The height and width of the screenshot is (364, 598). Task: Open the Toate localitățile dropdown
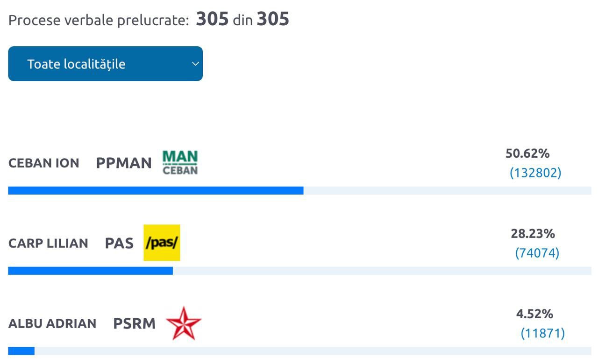105,64
